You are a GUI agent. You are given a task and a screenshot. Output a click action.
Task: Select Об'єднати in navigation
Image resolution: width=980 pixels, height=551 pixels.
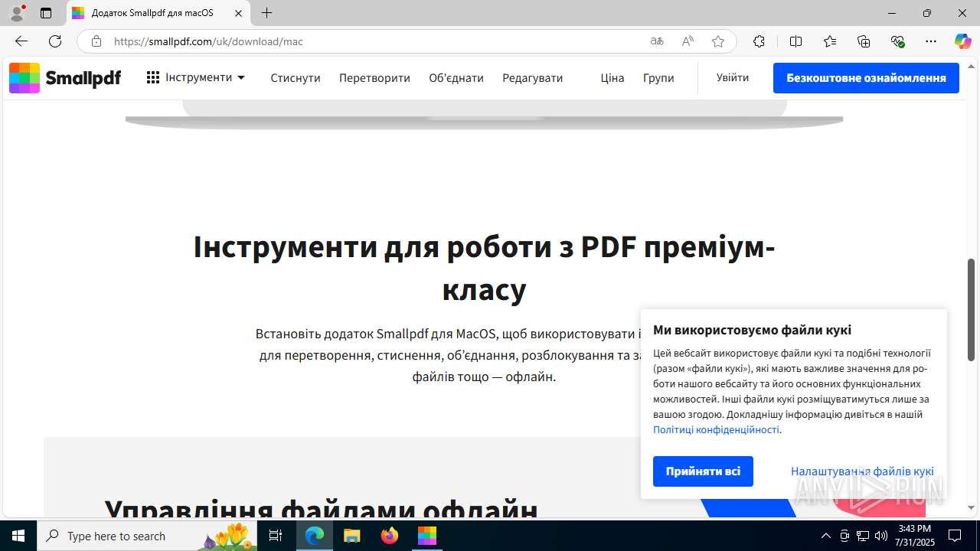coord(456,78)
